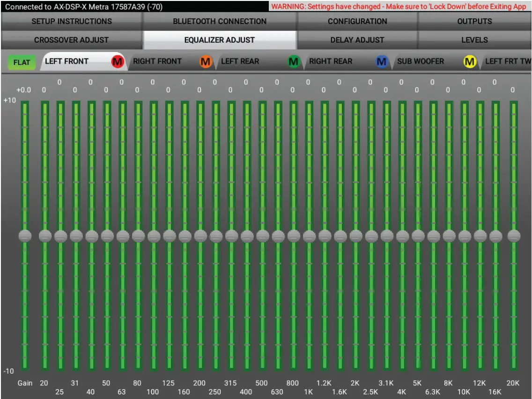Select the SUB WOOFER channel tab

pos(421,61)
